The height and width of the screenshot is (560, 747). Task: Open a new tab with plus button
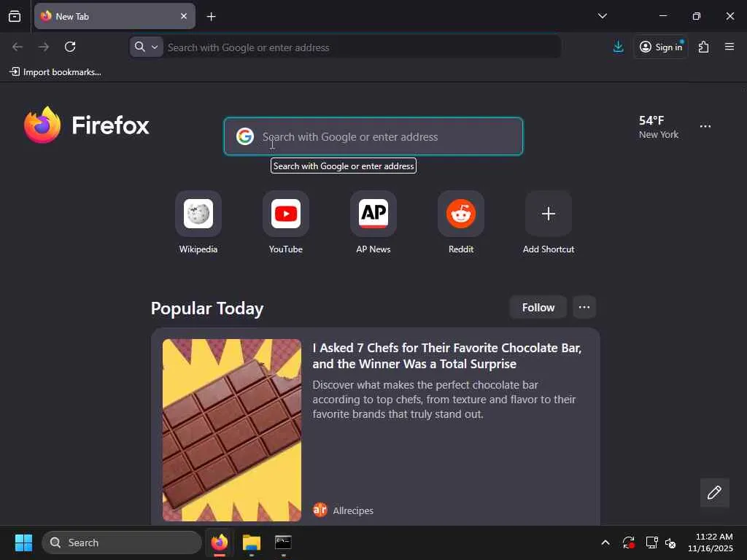[x=211, y=17]
